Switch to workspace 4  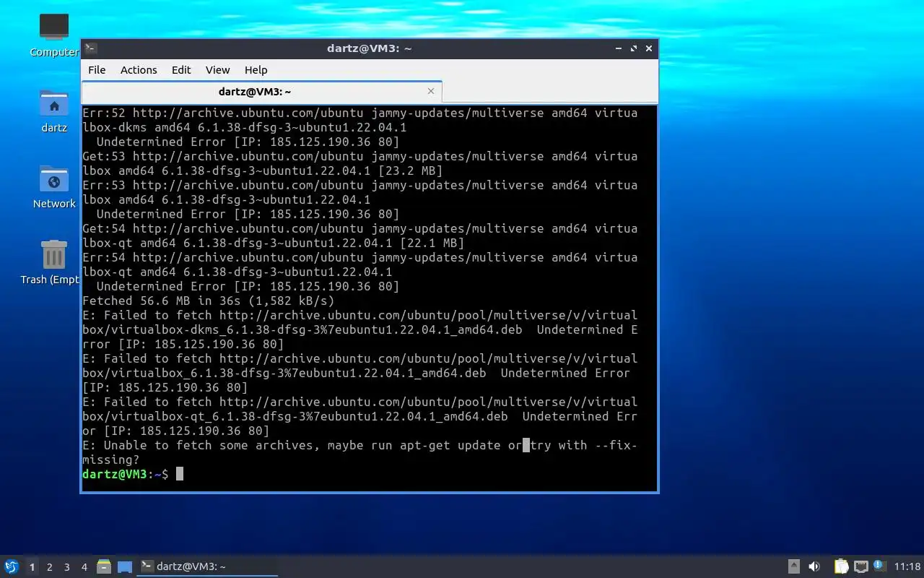click(84, 567)
